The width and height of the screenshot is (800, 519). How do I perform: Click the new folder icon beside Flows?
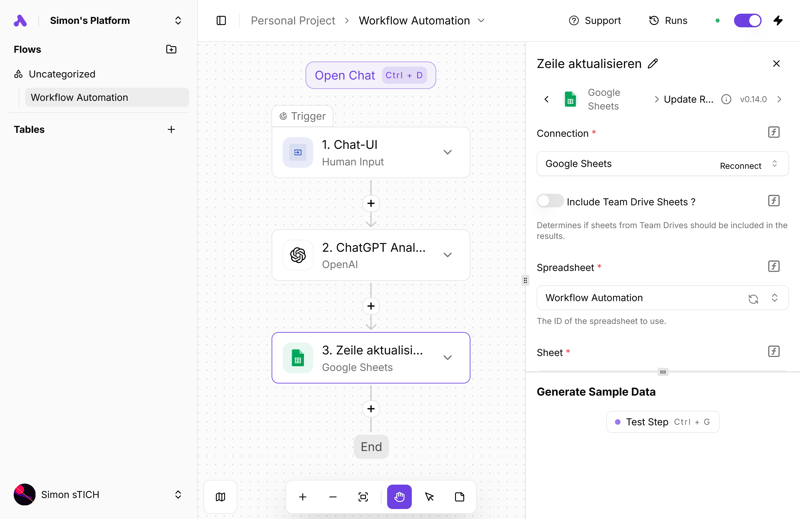coord(171,49)
